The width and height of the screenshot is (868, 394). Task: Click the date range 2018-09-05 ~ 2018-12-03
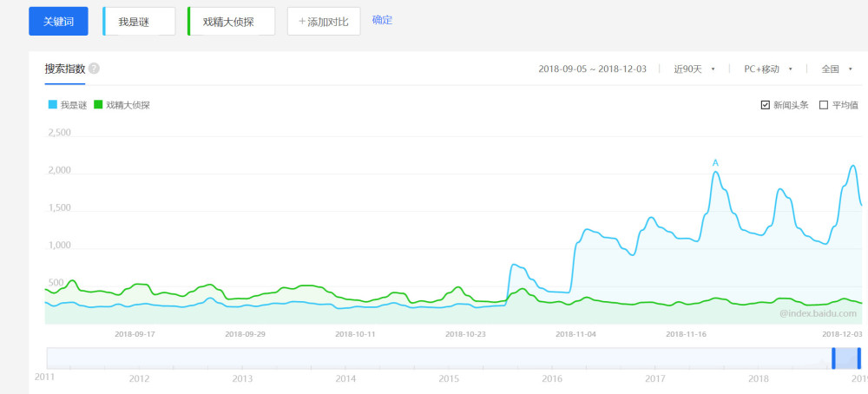tap(592, 69)
